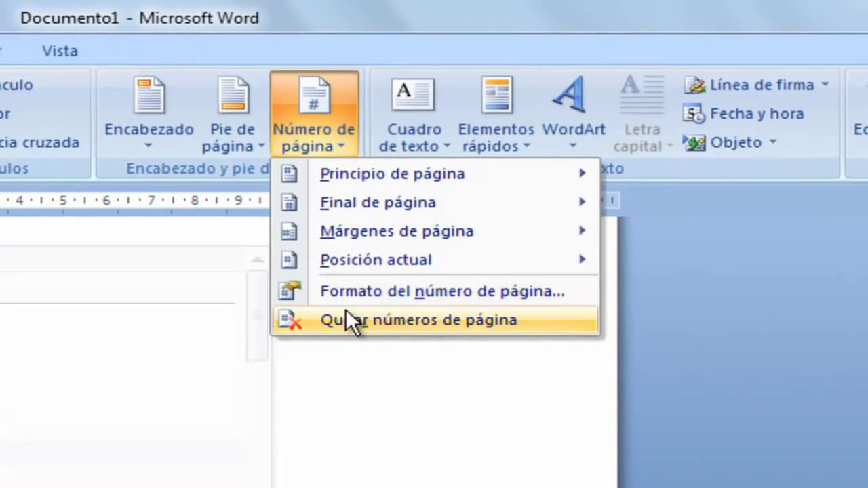Click the Línea de firma icon
Image resolution: width=868 pixels, height=488 pixels.
[x=695, y=85]
